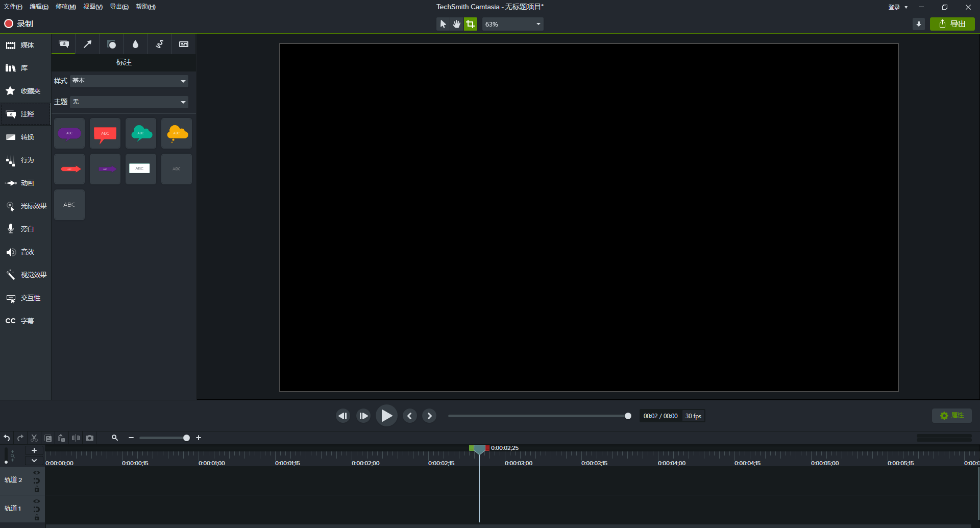Open the 登录 sign-in dropdown
Viewport: 980px width, 528px height.
898,7
